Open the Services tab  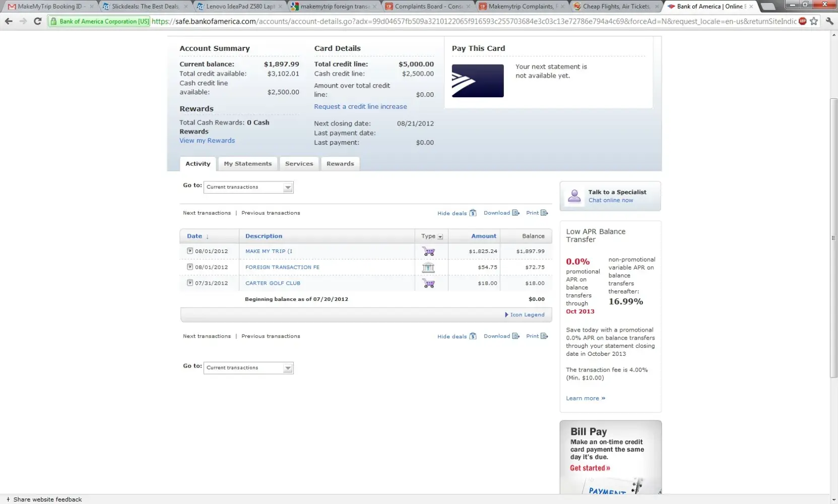[299, 164]
